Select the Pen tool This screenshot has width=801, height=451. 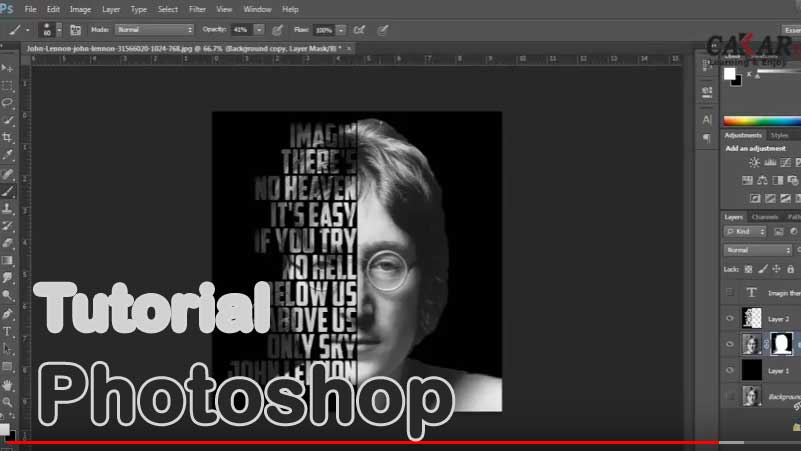(7, 314)
